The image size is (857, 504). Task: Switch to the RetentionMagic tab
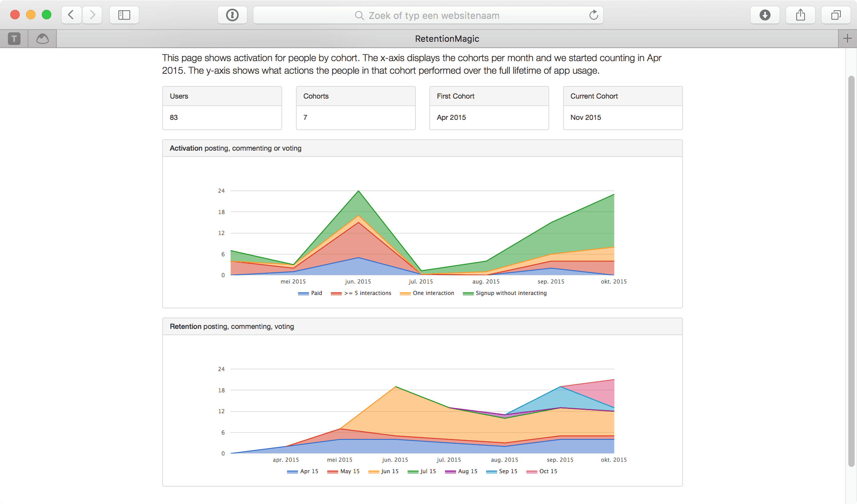[447, 39]
